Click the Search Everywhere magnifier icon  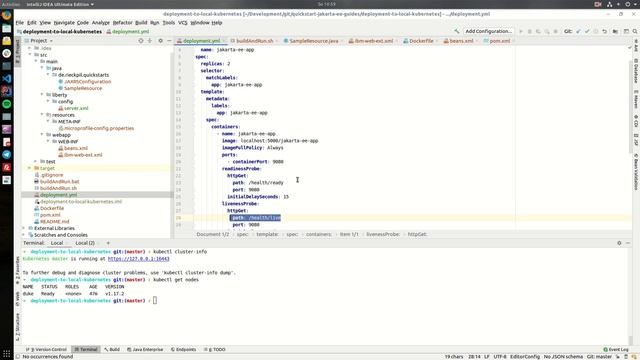[x=635, y=31]
